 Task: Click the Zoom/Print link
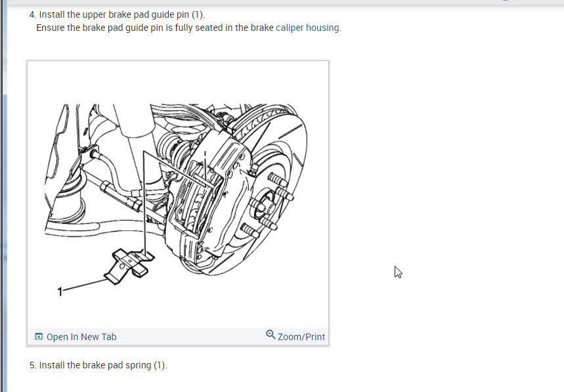coord(301,337)
